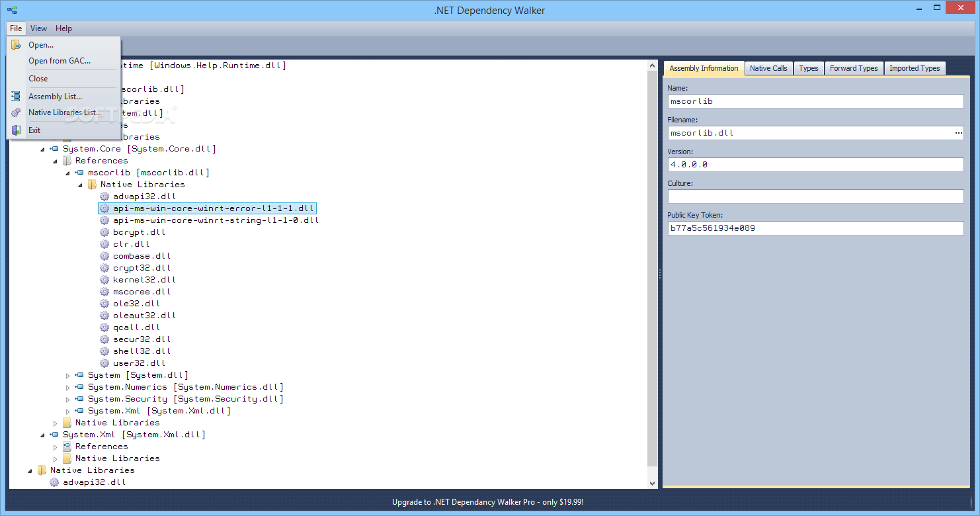Expand Native Libraries folder below System.Core references
The image size is (980, 516).
coord(56,423)
